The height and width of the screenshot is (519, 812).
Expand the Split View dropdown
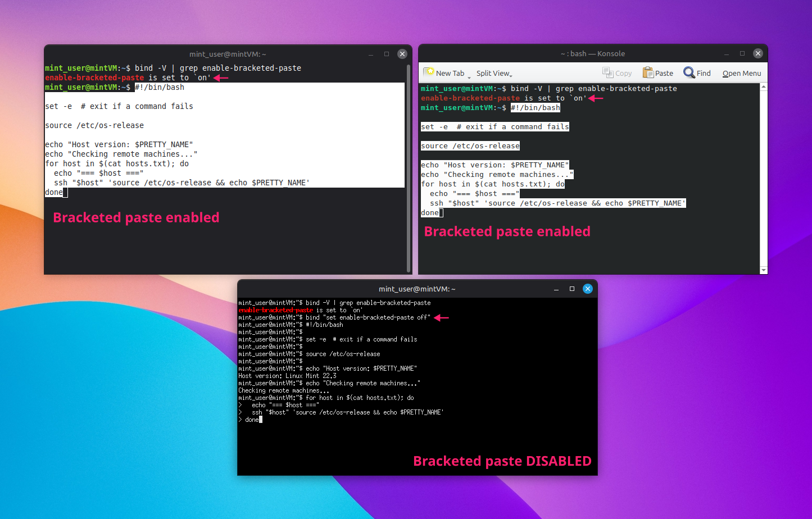pos(495,73)
